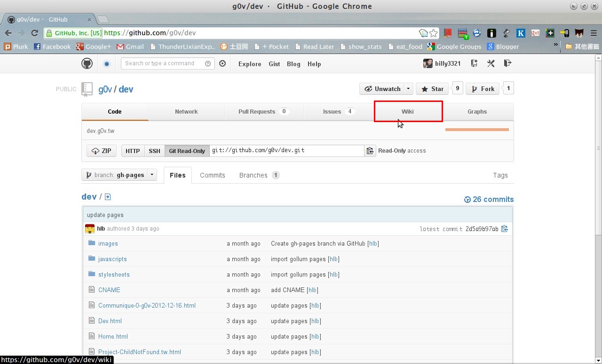Viewport: 602px width, 364px height.
Task: Create new file plus icon next to dev /
Action: pyautogui.click(x=108, y=197)
